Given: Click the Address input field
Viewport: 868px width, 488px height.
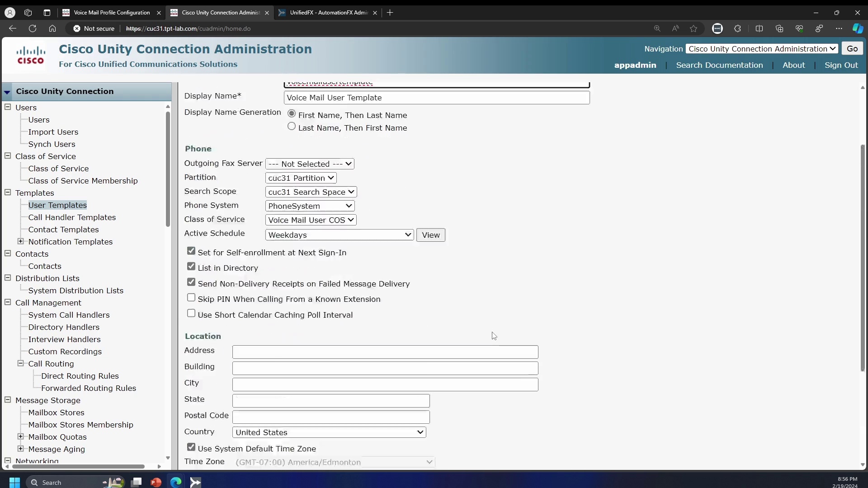Looking at the screenshot, I should click(x=385, y=352).
